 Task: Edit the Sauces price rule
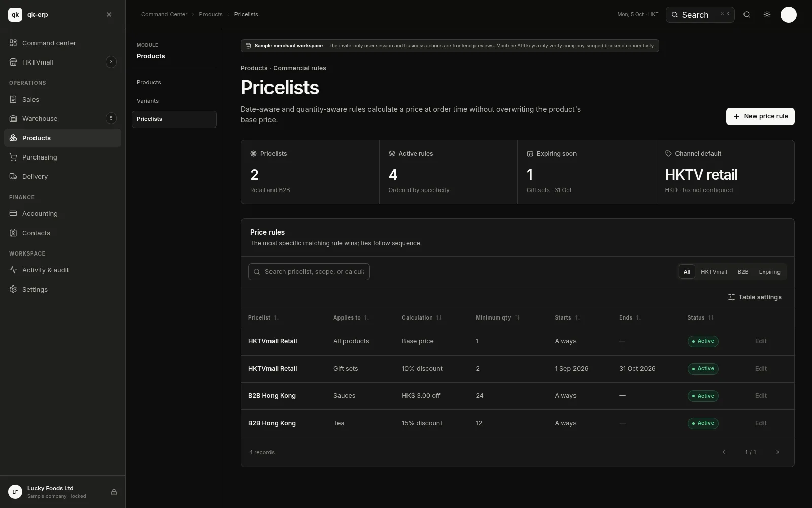click(761, 396)
